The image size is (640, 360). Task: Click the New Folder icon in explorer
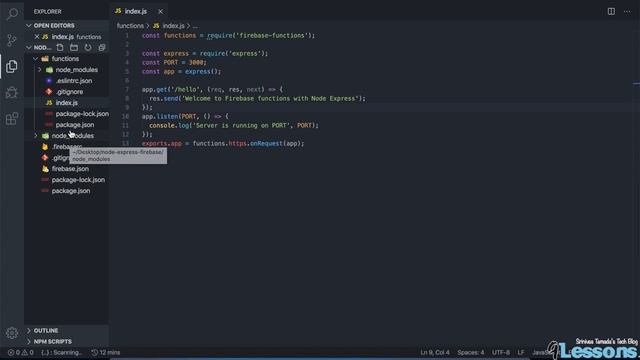pos(74,47)
